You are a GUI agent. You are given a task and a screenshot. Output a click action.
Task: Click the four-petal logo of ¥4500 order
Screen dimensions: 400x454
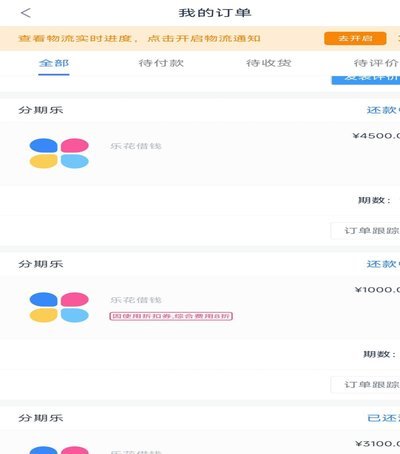(59, 153)
